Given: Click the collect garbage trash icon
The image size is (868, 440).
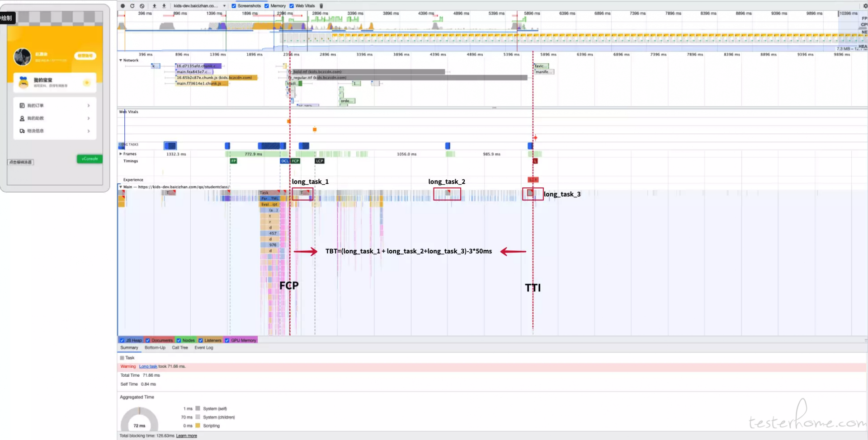Looking at the screenshot, I should pyautogui.click(x=321, y=6).
